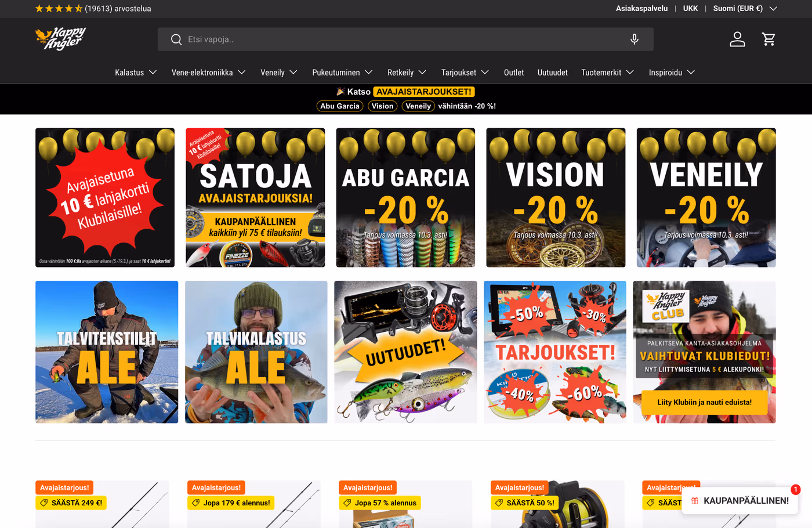Screen dimensions: 812x528
Task: Open the SATOJA avajaistarjouksia tile
Action: tap(255, 198)
